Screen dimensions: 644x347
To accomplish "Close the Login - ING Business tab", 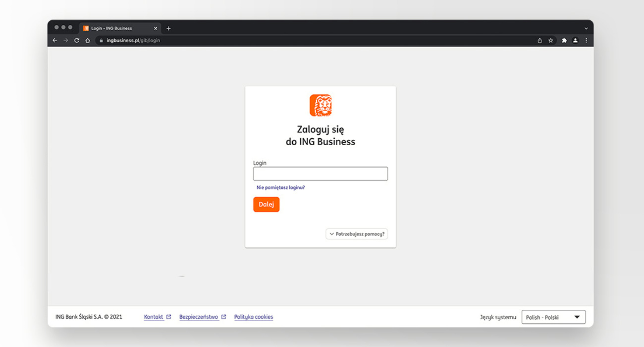I will point(156,28).
